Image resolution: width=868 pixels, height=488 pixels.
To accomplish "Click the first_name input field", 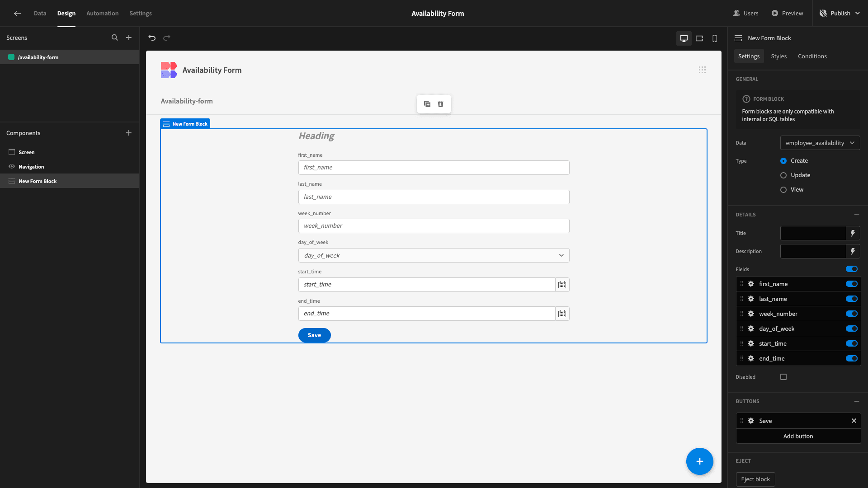I will [434, 168].
